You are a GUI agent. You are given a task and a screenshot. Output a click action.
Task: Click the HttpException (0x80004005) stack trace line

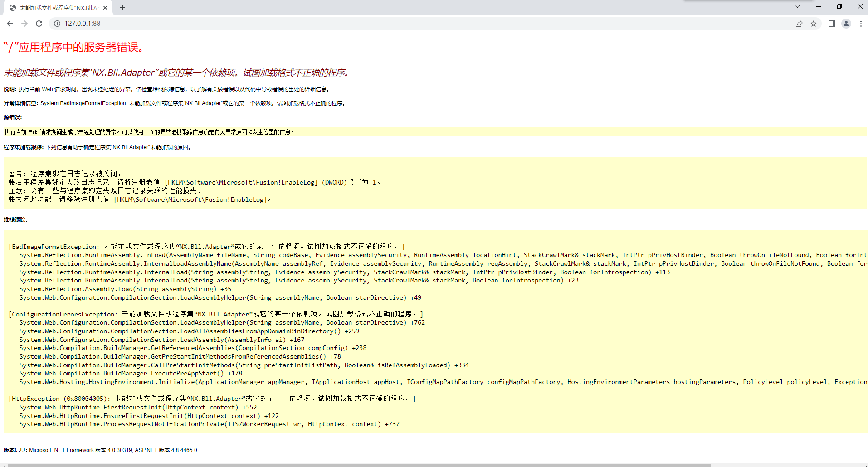212,399
